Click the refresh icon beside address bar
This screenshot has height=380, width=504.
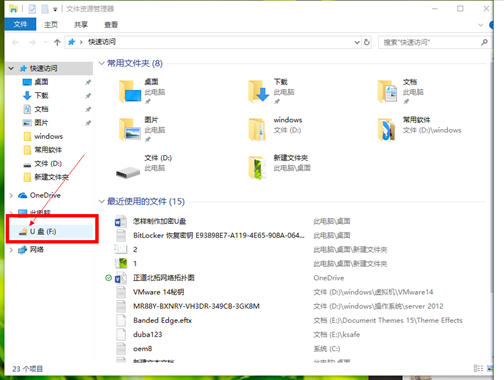pyautogui.click(x=367, y=42)
